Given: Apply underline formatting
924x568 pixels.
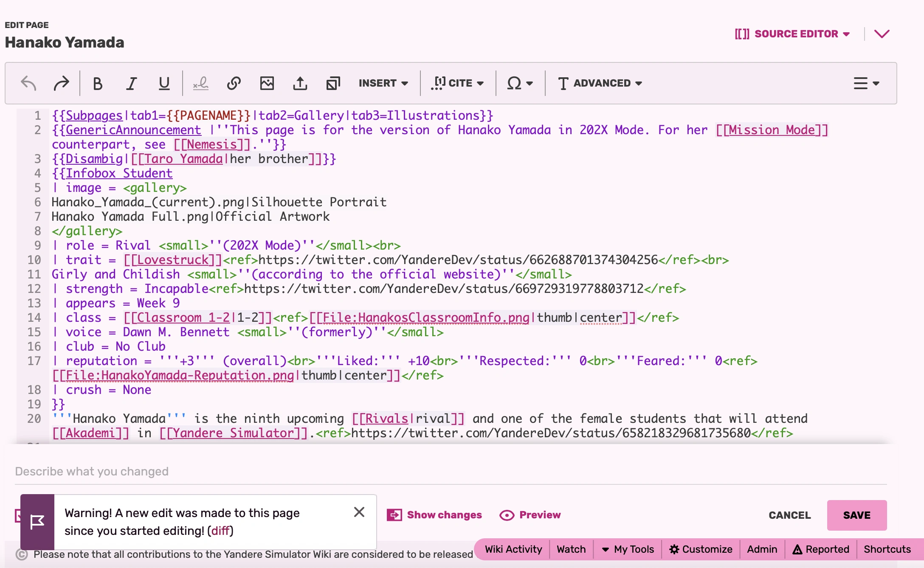Looking at the screenshot, I should pos(164,83).
